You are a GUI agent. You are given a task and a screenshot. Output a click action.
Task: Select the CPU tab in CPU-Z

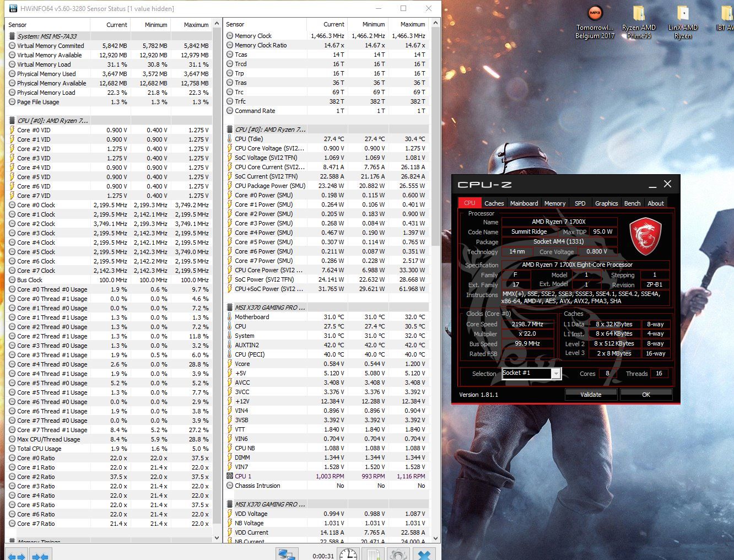(469, 203)
